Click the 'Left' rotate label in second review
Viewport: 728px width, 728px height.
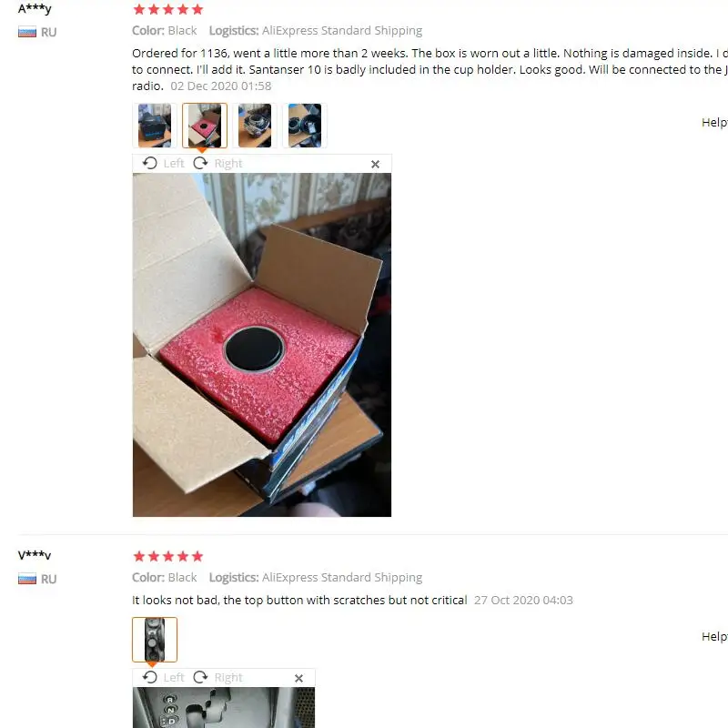[174, 677]
